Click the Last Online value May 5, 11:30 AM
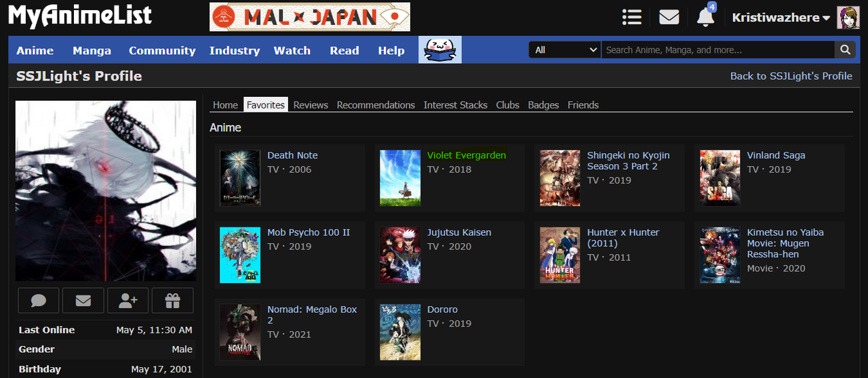 (x=155, y=330)
